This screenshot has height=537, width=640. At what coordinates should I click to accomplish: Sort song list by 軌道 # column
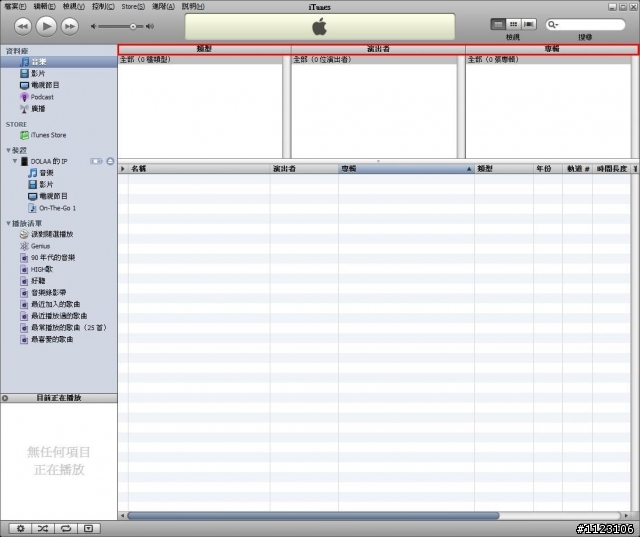click(x=578, y=169)
